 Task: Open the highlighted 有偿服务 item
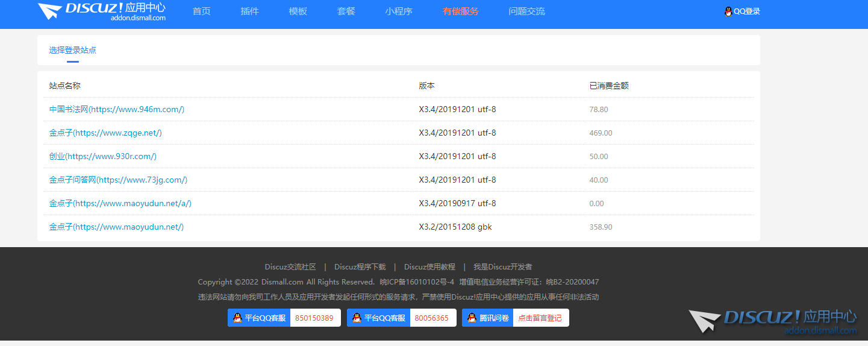coord(461,11)
